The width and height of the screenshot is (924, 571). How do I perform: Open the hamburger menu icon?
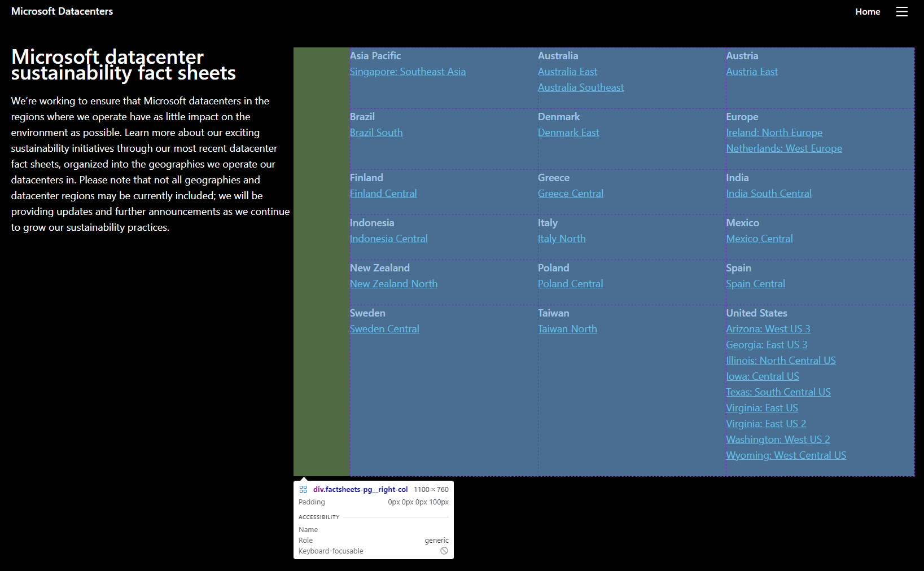902,11
